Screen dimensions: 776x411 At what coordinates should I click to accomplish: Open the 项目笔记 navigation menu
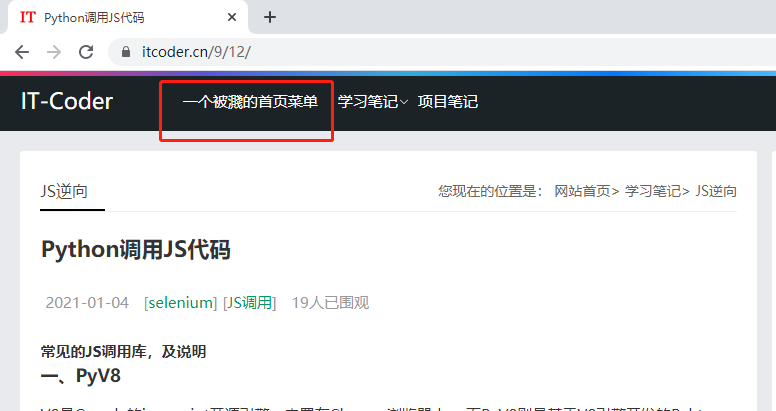(x=447, y=102)
